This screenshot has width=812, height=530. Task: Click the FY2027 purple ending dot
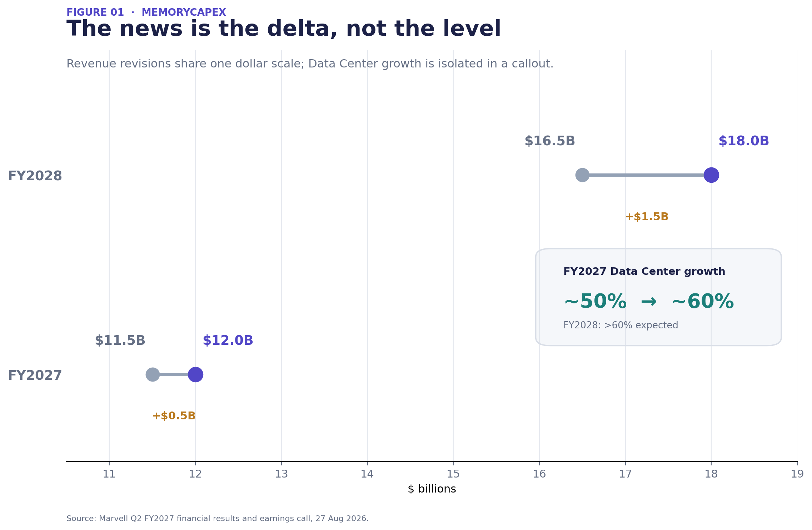(195, 374)
